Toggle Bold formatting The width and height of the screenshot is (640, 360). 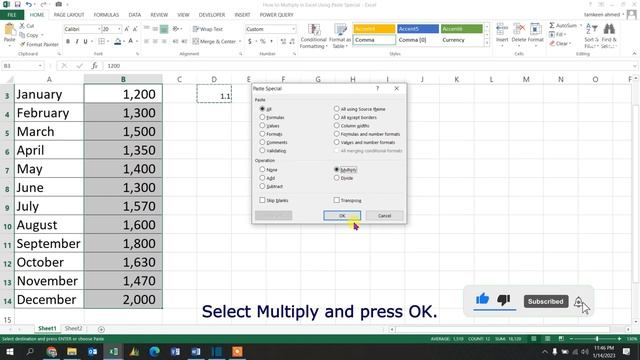click(x=68, y=41)
